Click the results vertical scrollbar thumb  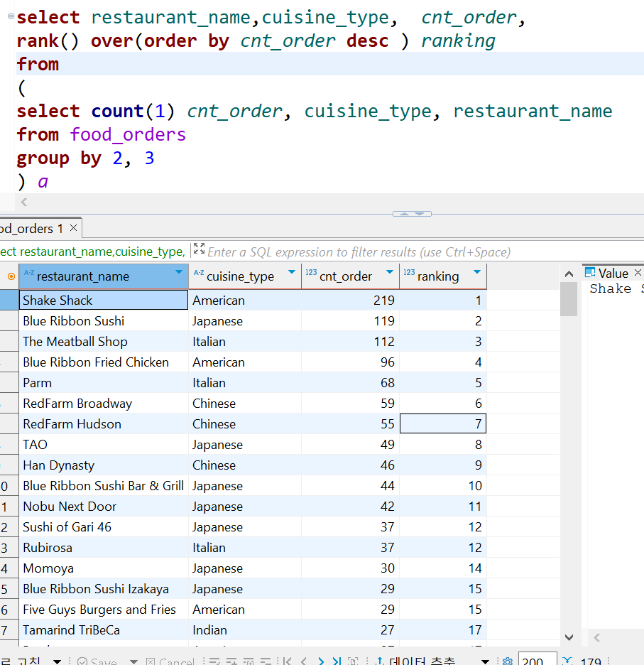click(x=569, y=299)
